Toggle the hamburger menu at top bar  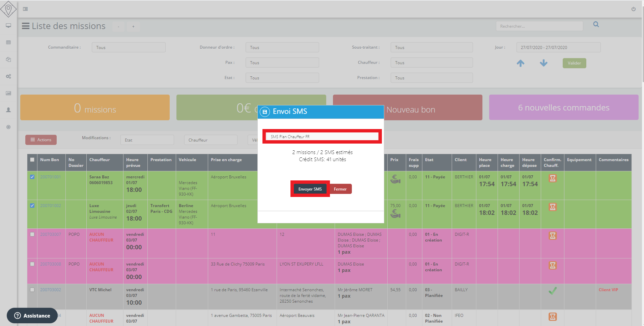pos(25,9)
